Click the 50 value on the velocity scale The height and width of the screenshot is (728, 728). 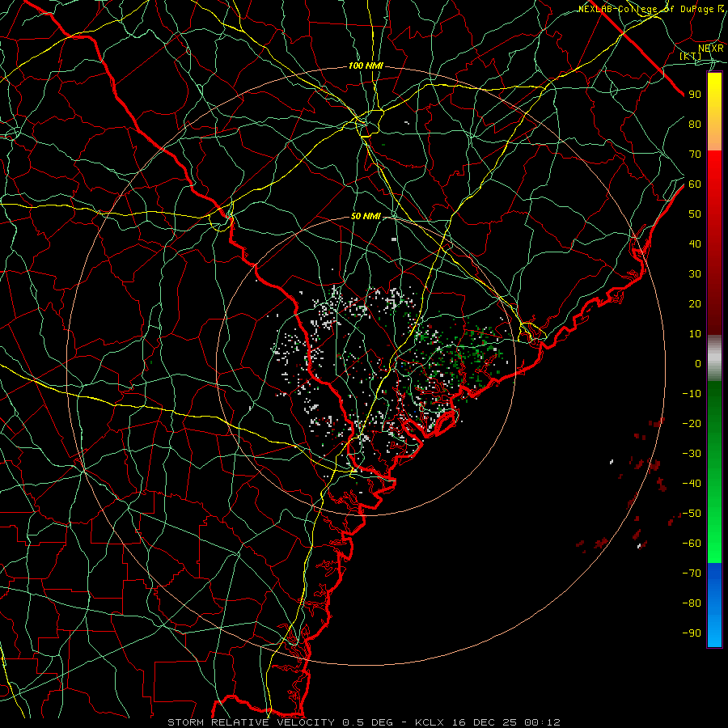click(695, 214)
